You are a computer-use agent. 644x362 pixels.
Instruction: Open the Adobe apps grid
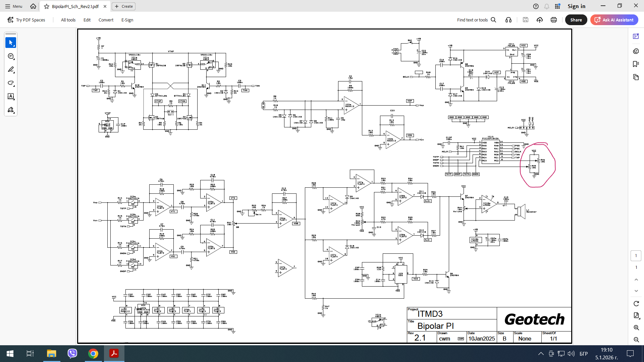(557, 6)
